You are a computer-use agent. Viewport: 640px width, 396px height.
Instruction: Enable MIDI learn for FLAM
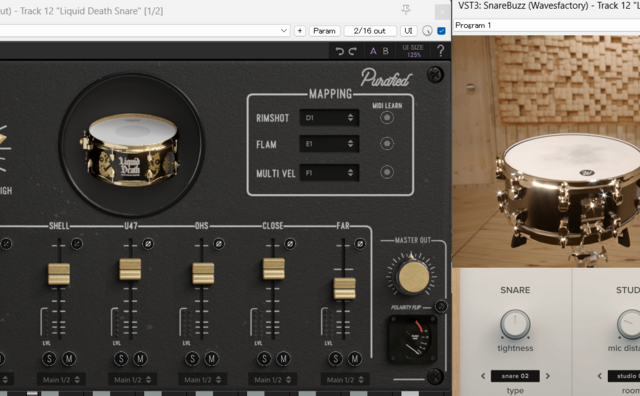tap(387, 144)
